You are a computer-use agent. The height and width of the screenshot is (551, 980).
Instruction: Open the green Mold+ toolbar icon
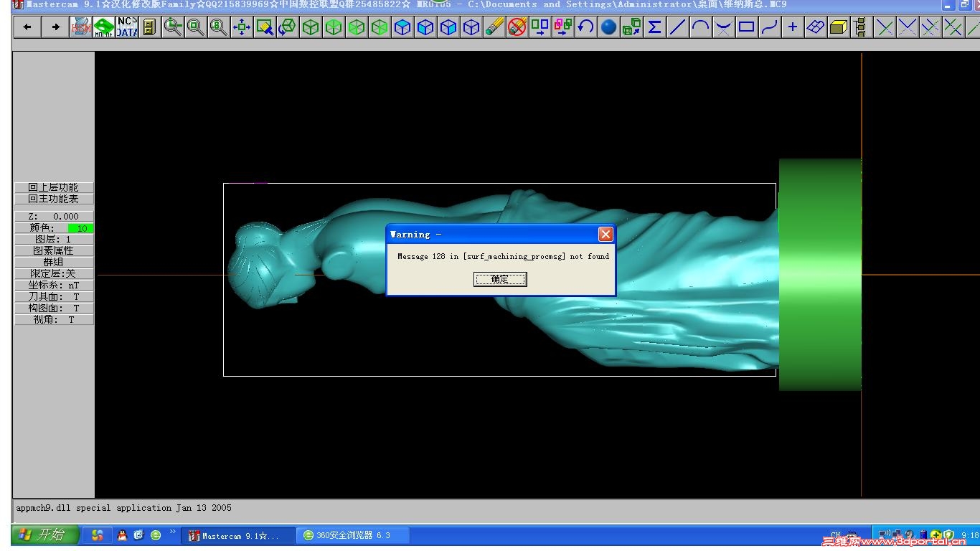point(103,27)
